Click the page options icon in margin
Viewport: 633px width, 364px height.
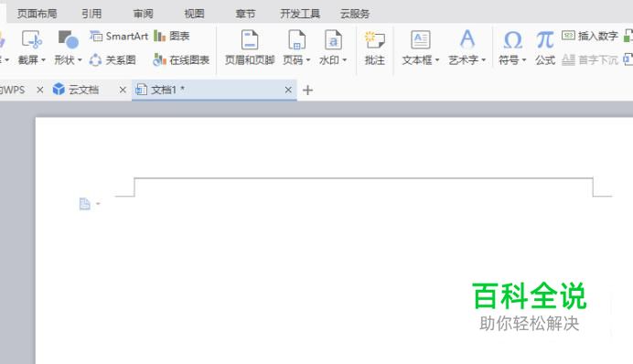84,204
